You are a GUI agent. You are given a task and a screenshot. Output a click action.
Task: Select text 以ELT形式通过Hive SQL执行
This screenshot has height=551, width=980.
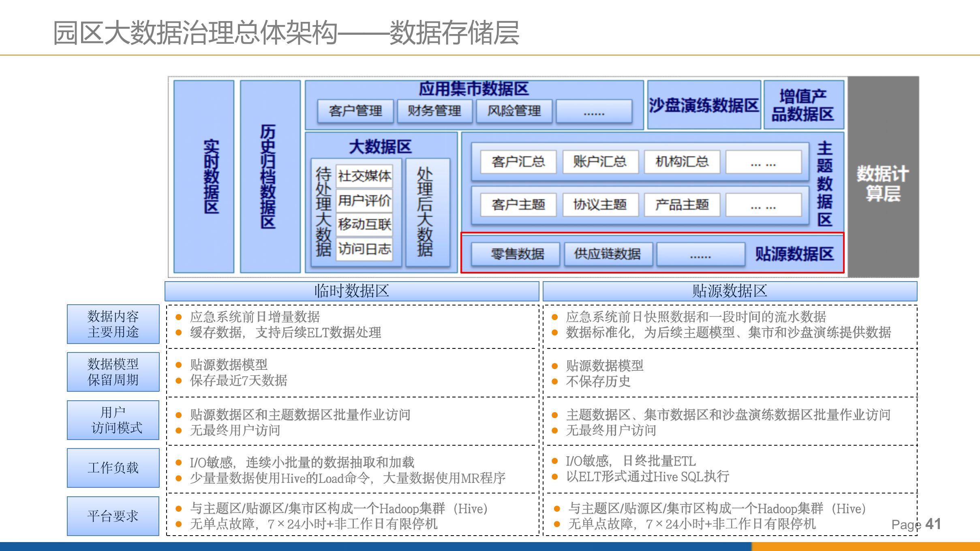coord(648,476)
